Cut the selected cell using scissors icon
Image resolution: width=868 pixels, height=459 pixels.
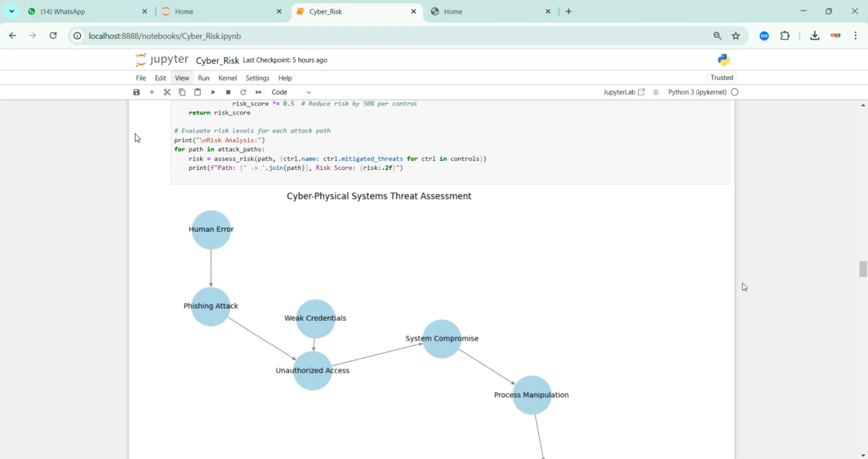click(x=167, y=92)
